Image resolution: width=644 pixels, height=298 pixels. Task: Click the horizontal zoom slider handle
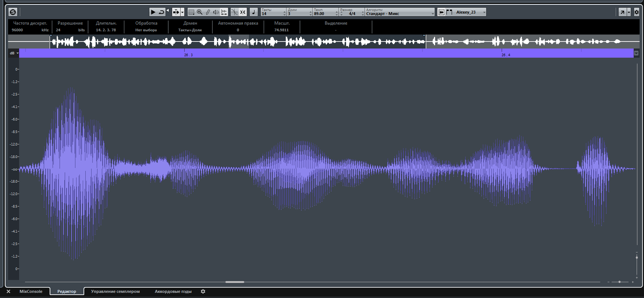click(x=619, y=282)
